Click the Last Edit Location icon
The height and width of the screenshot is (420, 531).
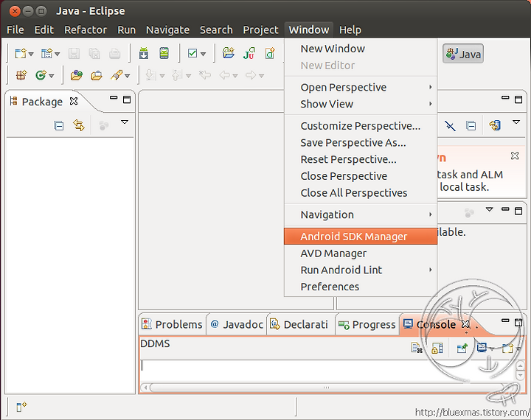click(205, 75)
